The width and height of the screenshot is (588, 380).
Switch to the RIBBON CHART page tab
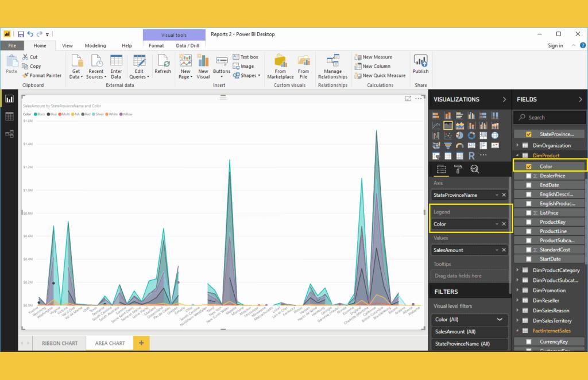click(60, 343)
